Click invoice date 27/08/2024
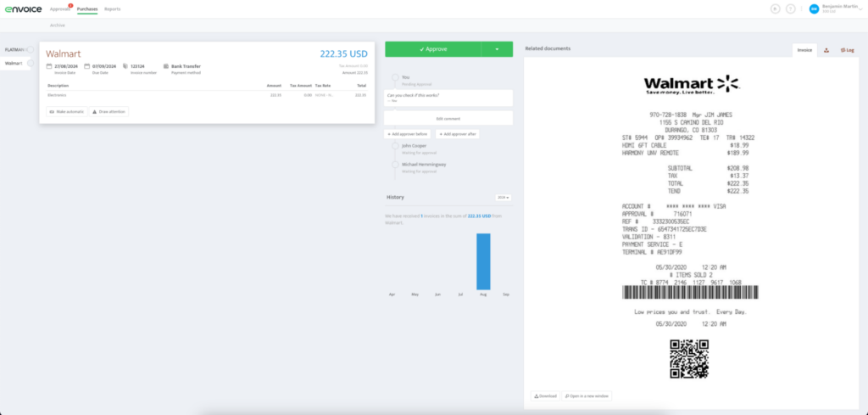 coord(66,66)
